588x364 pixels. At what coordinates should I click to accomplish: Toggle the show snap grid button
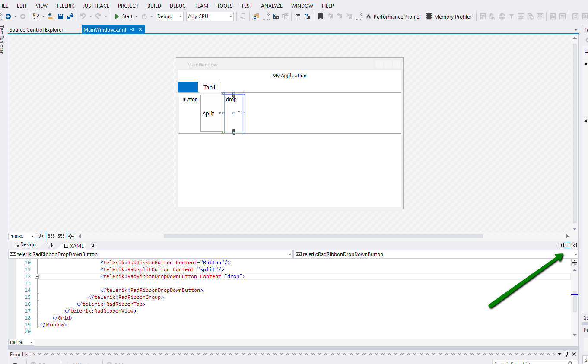click(x=51, y=236)
